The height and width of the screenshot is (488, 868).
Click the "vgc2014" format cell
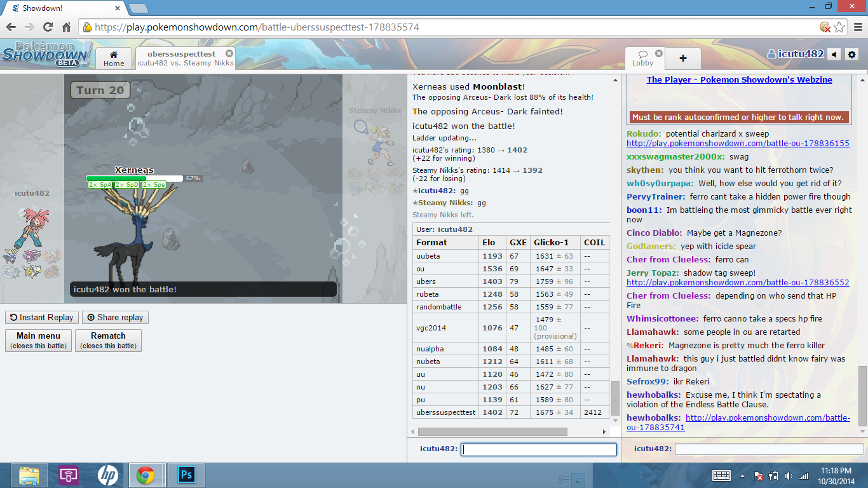click(446, 328)
